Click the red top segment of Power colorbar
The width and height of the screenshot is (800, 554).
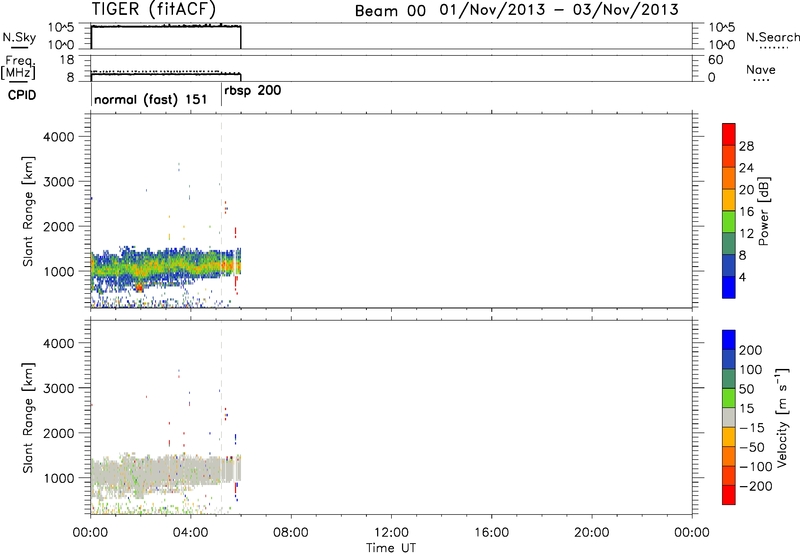coord(729,134)
